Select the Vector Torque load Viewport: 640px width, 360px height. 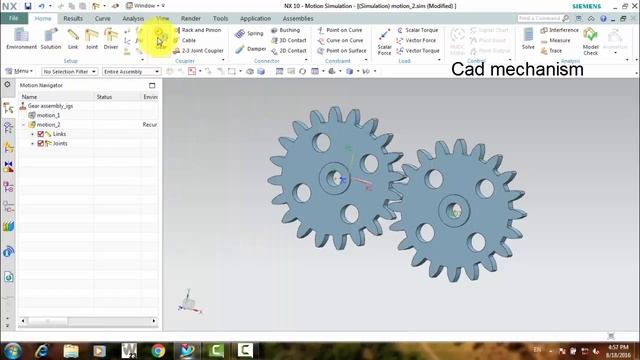point(418,51)
